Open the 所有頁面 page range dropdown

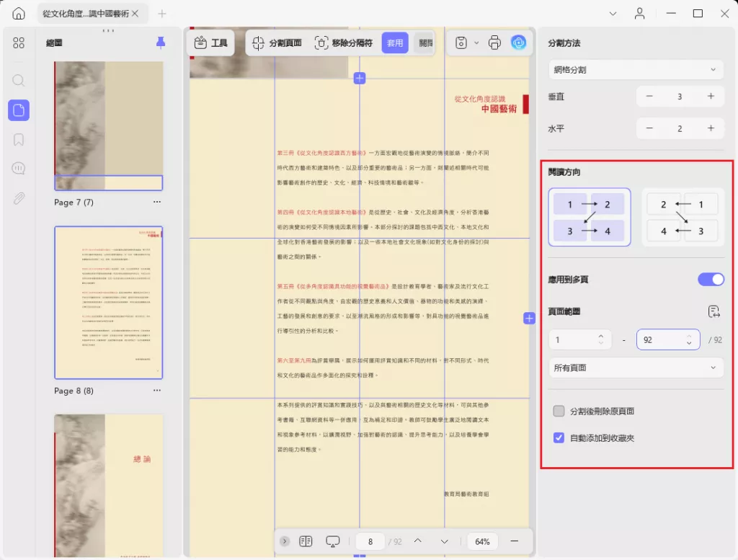(x=636, y=368)
